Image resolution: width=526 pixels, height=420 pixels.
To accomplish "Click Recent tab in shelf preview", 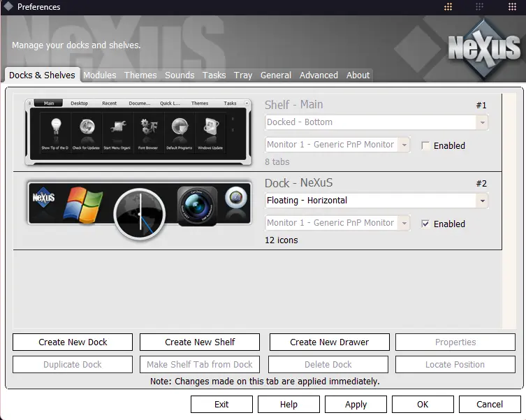I will (110, 103).
